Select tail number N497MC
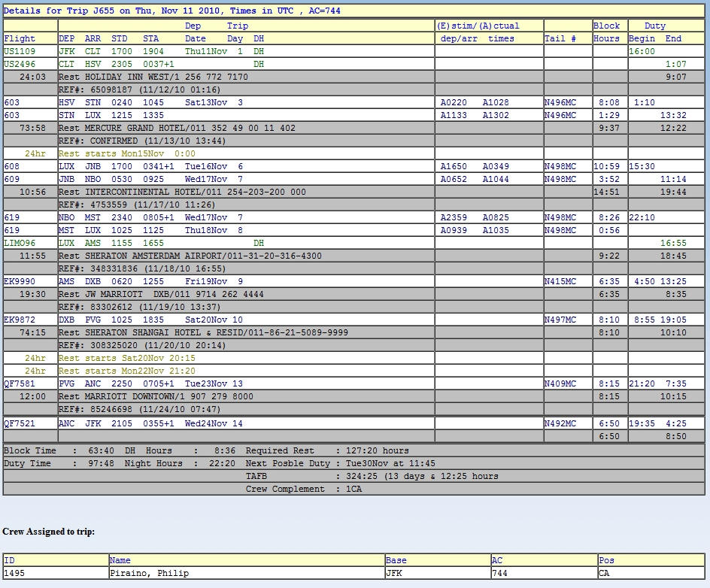Viewport: 710px width, 588px height. click(x=560, y=320)
